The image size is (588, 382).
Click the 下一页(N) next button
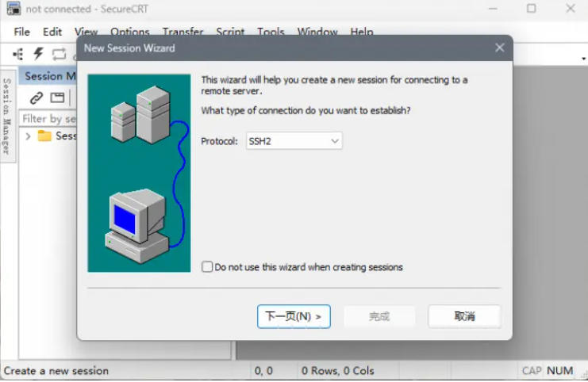[x=294, y=316]
